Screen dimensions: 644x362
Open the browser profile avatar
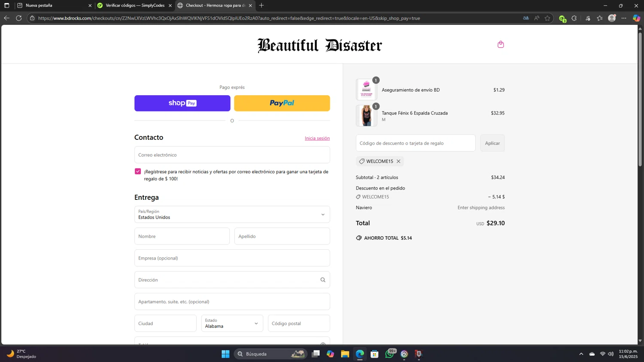(612, 18)
